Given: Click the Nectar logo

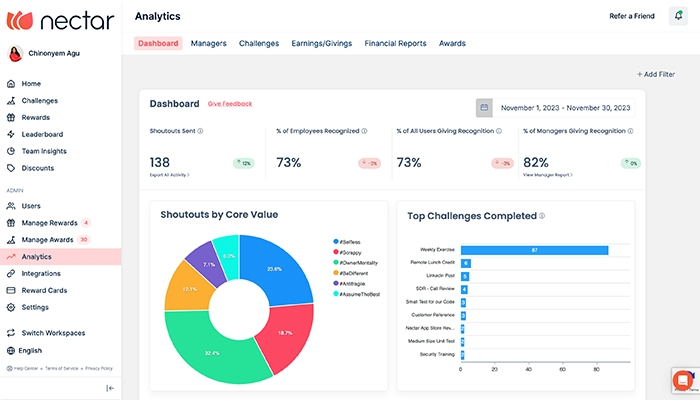Looking at the screenshot, I should 60,21.
